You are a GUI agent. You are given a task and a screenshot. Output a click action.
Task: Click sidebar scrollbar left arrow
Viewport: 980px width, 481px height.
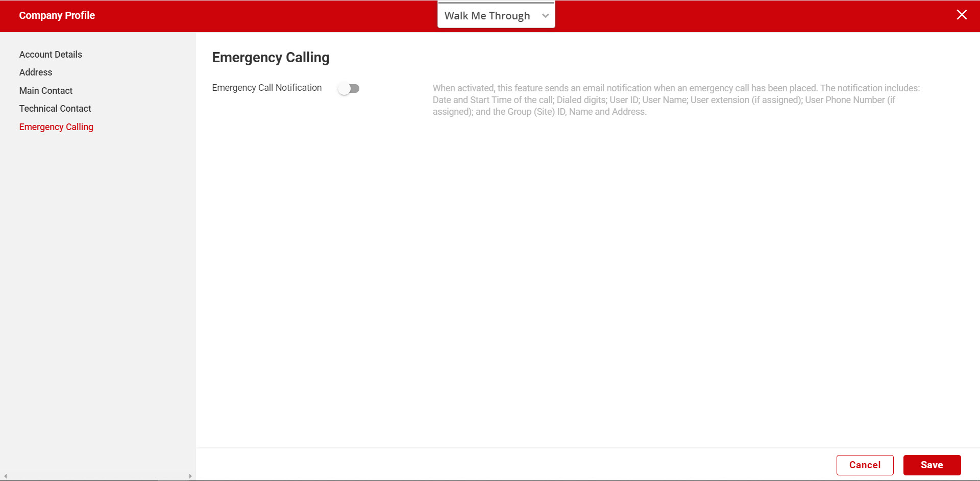[5, 476]
